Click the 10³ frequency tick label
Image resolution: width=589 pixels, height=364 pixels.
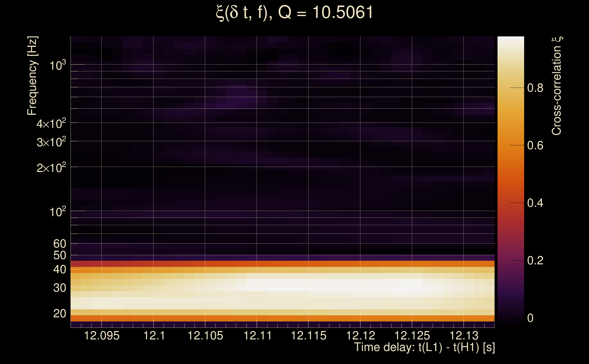point(57,66)
